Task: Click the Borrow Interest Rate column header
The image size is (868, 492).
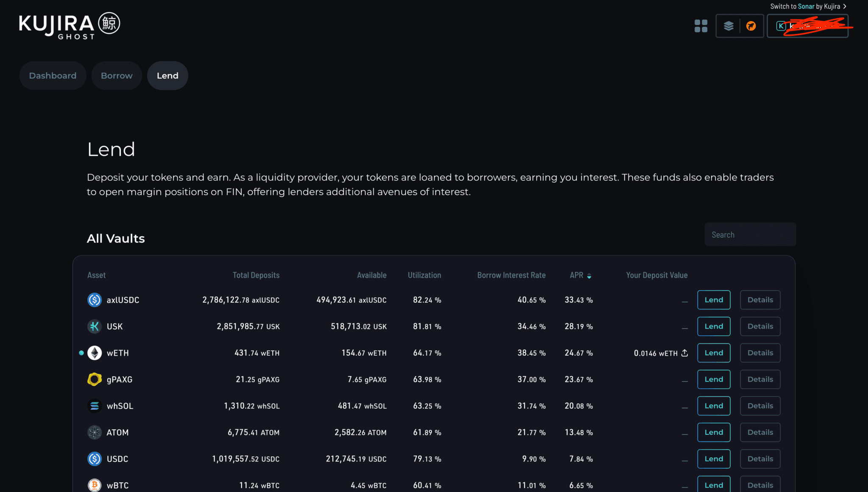Action: (x=512, y=275)
